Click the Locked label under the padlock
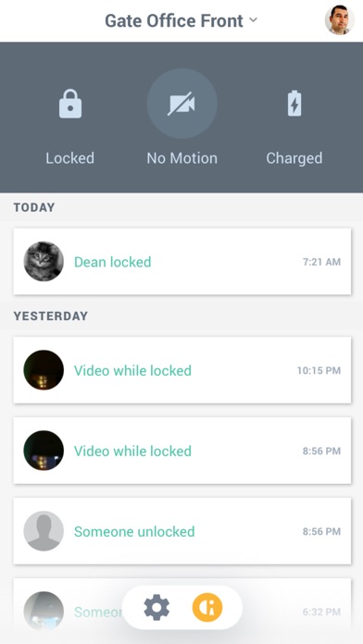This screenshot has width=363, height=644. click(x=69, y=158)
